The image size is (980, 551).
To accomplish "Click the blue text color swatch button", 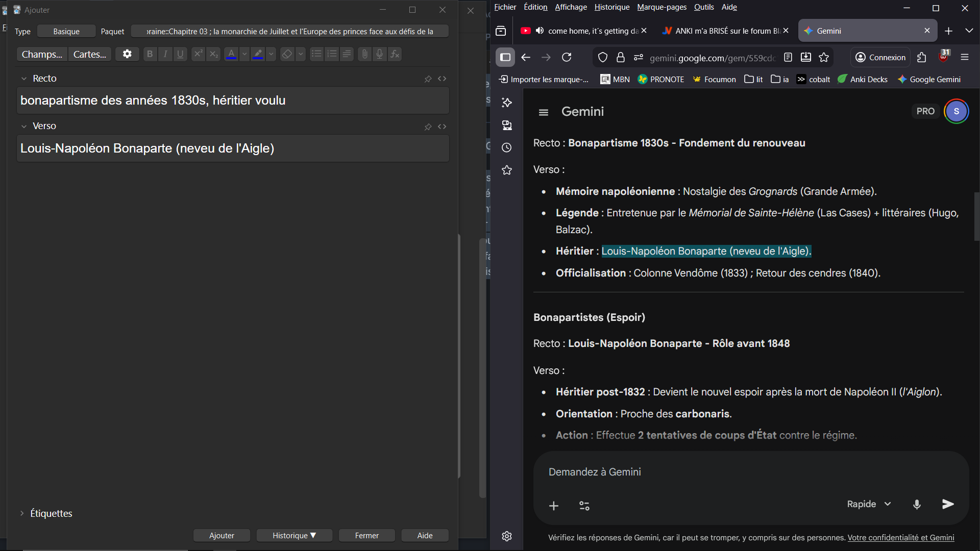I will 231,54.
